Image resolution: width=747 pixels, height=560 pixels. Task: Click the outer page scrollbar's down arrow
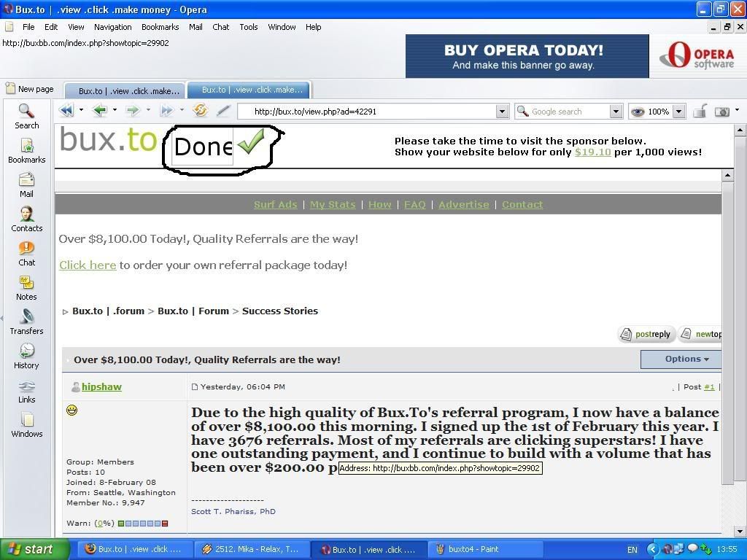click(740, 532)
